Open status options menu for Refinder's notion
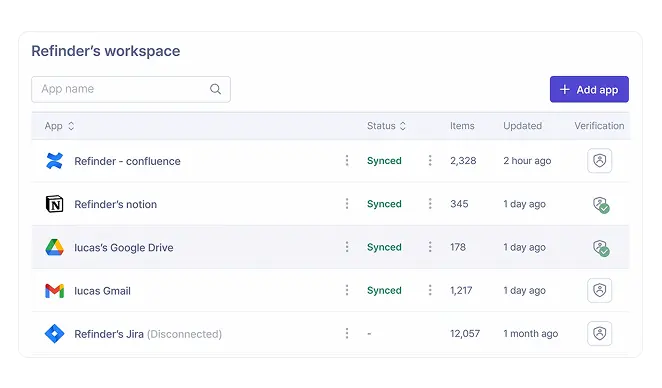 pos(430,204)
